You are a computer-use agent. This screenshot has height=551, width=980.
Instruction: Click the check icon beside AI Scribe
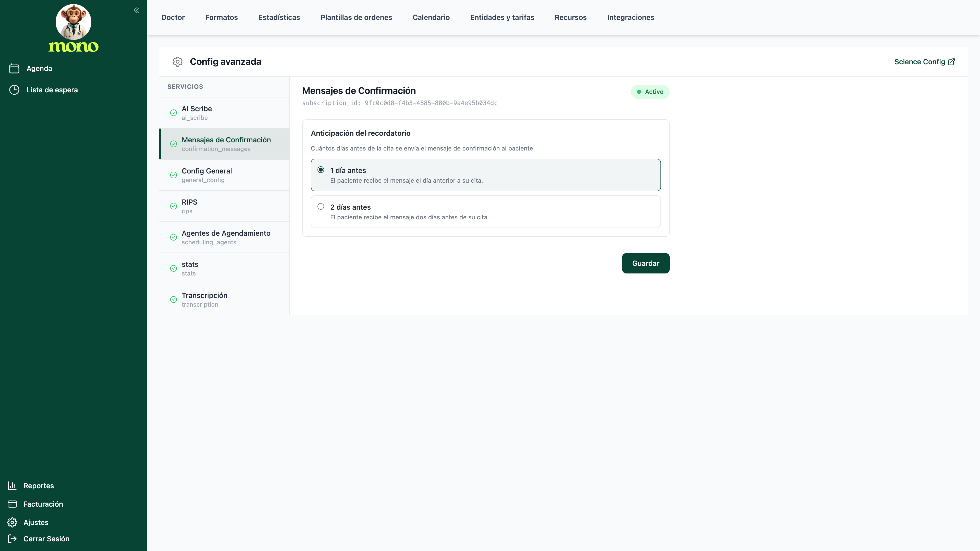pyautogui.click(x=174, y=113)
